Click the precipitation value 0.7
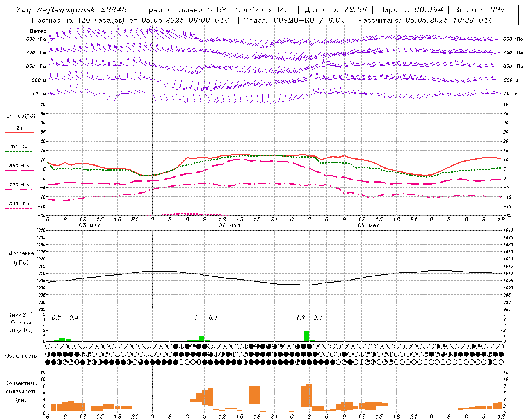 coord(57,317)
